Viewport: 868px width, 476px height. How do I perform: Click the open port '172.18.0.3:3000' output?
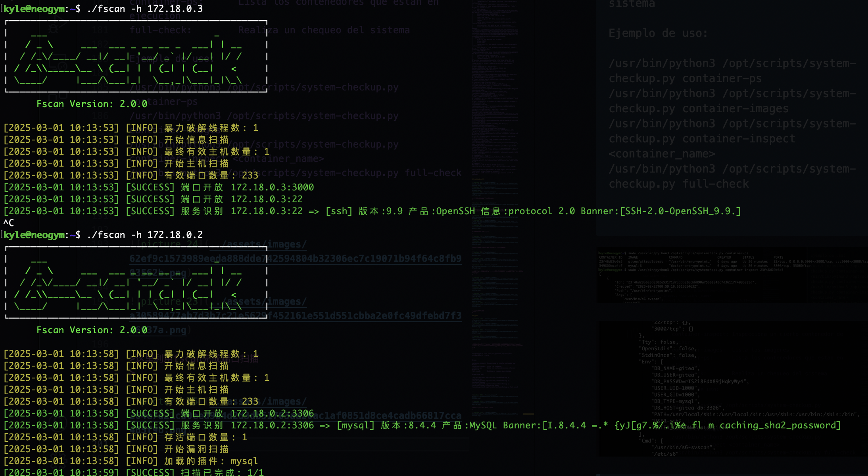coord(272,187)
